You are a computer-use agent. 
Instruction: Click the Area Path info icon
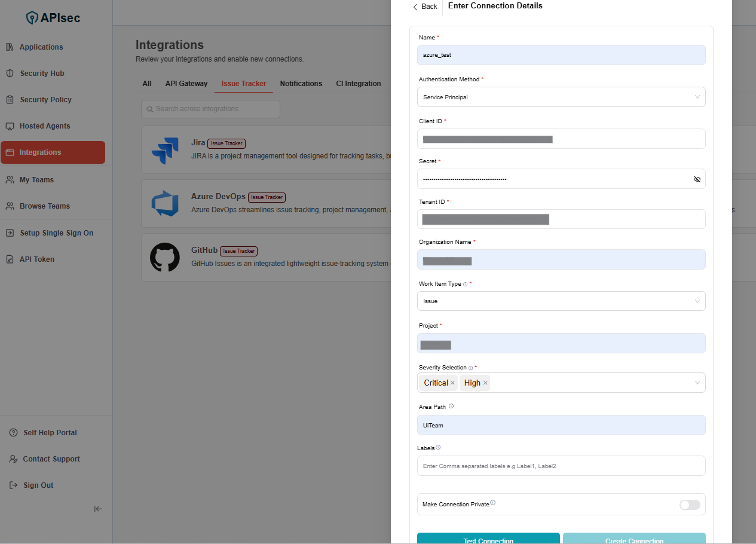point(451,407)
